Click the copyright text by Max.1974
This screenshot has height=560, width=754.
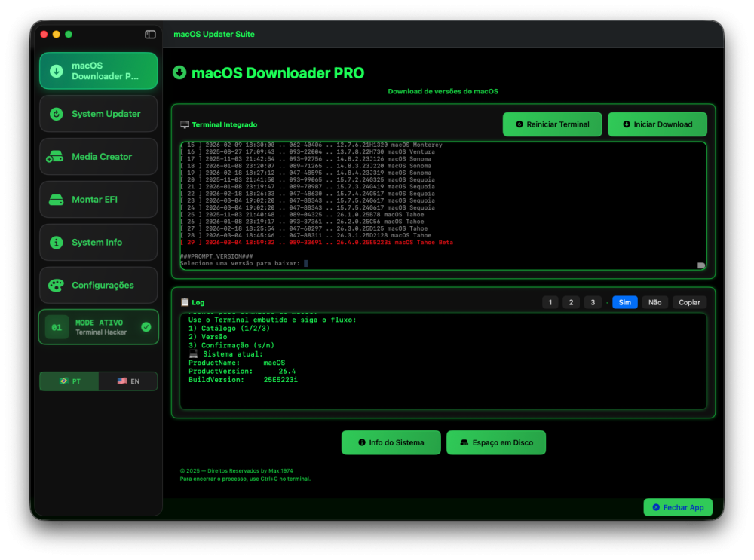pos(236,470)
